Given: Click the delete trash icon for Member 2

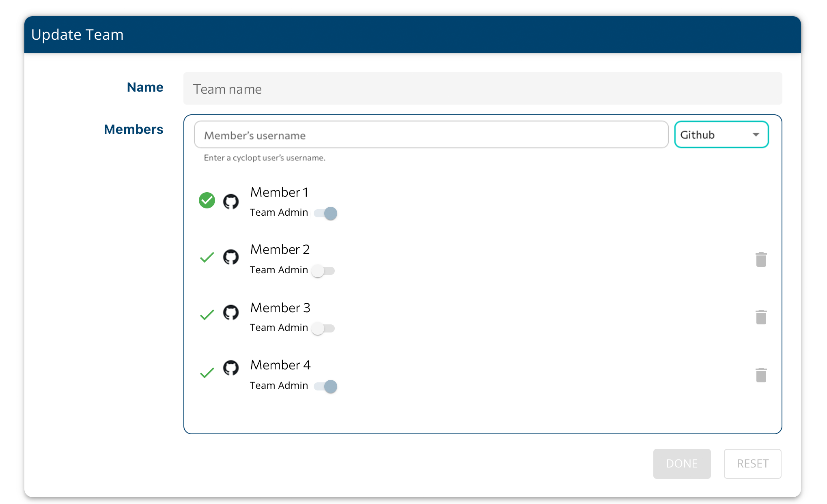Looking at the screenshot, I should (x=761, y=260).
